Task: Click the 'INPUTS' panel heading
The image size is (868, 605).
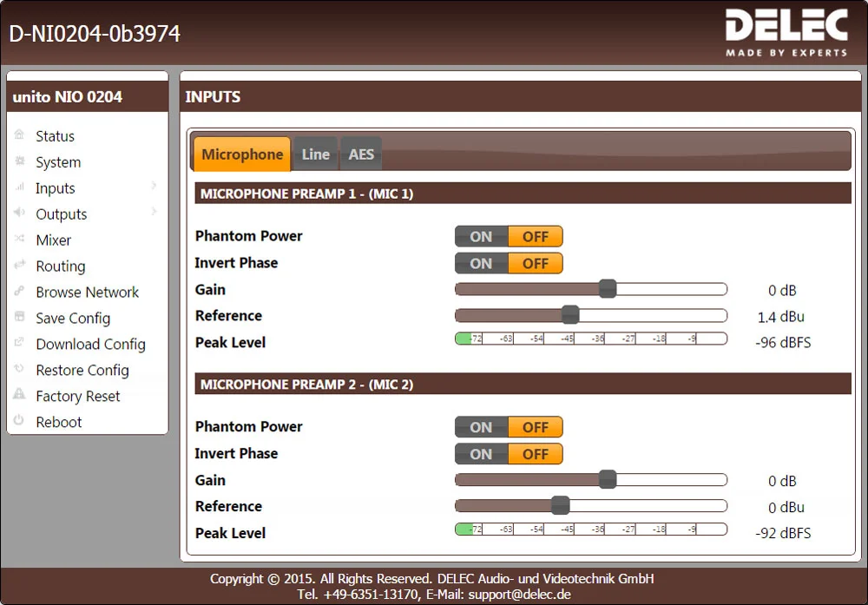Action: point(213,97)
